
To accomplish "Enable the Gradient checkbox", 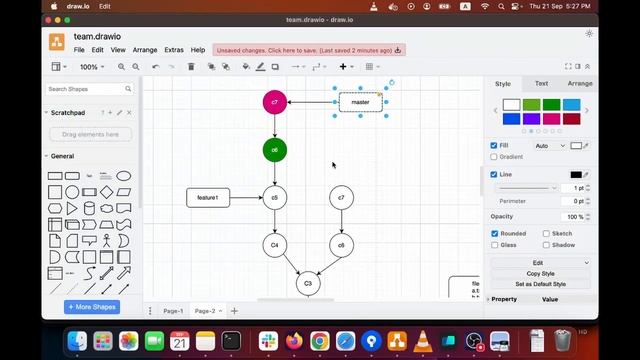I will [493, 157].
